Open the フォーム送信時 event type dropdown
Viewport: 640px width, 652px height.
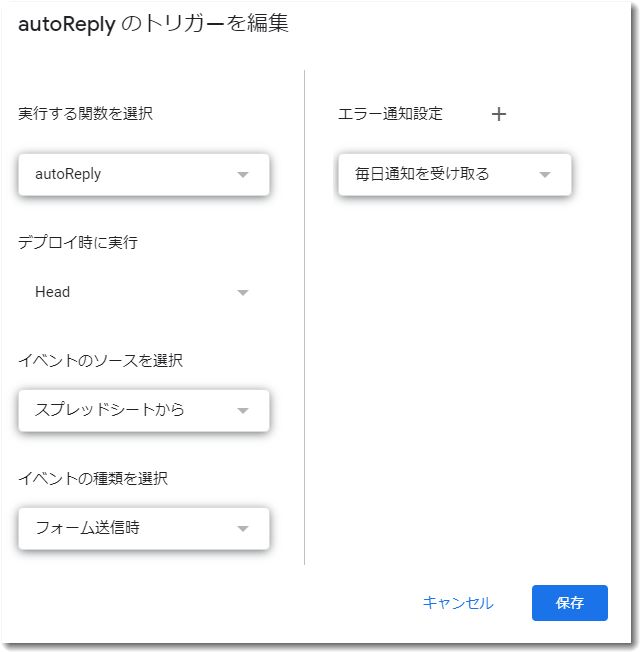pos(130,528)
